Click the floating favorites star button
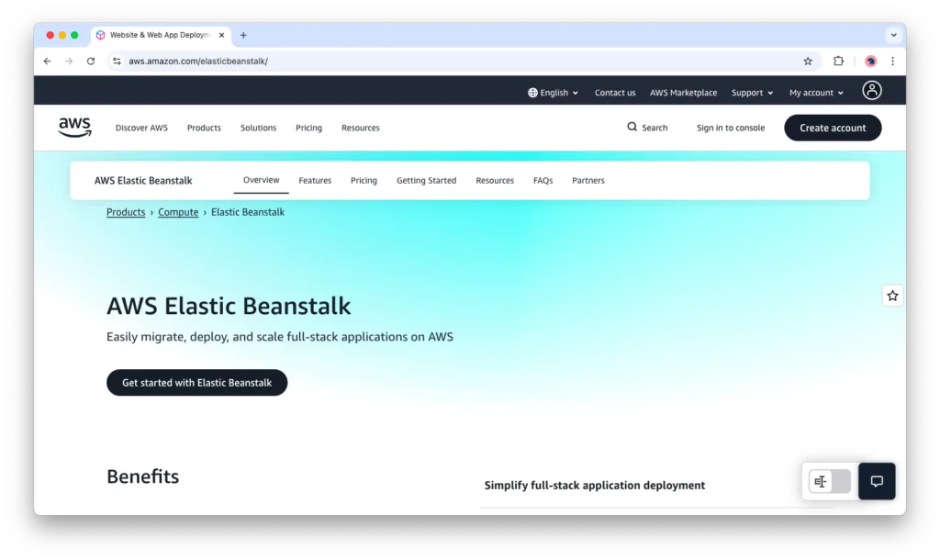 click(892, 296)
